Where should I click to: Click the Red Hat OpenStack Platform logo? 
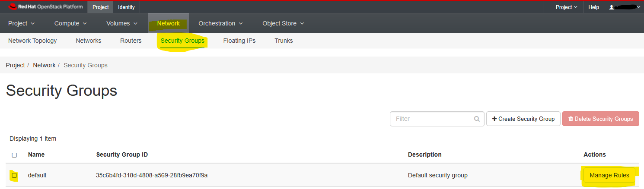45,7
